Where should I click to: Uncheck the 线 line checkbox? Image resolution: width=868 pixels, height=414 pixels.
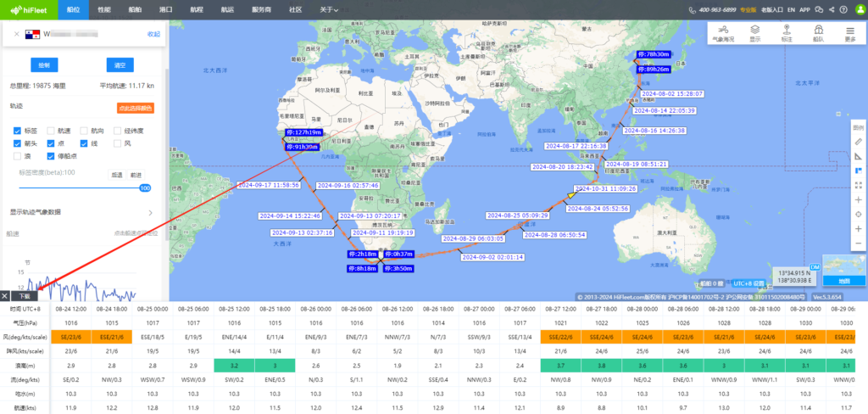click(84, 143)
